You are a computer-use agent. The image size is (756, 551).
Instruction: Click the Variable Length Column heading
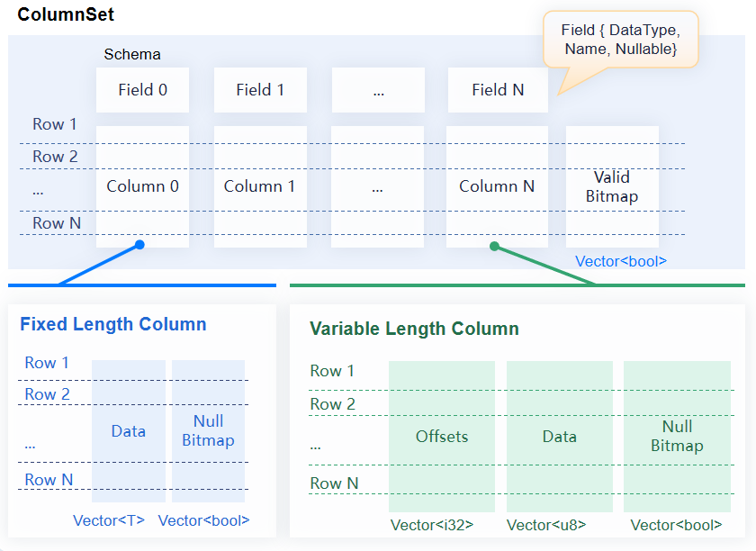[x=414, y=329]
